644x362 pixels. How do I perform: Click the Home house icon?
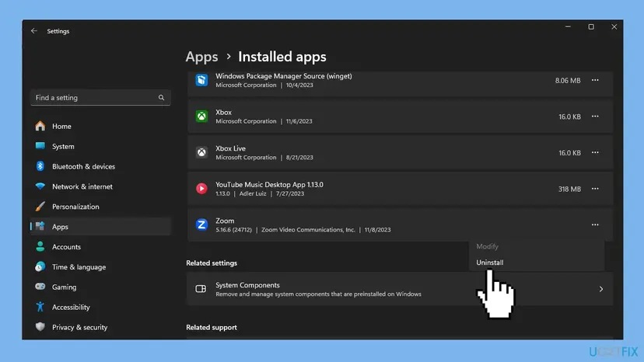[x=40, y=126]
